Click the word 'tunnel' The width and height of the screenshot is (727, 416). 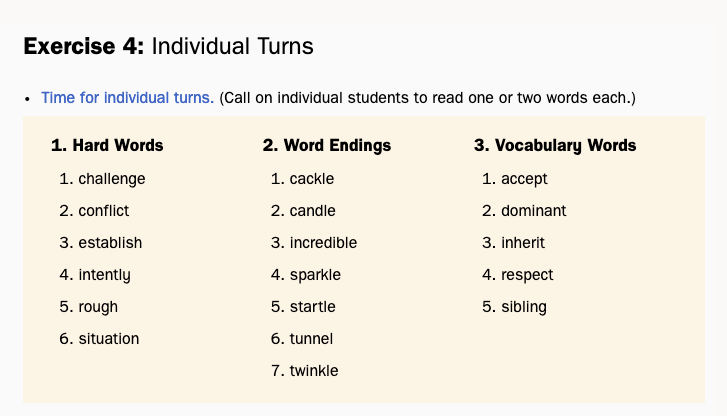(x=311, y=339)
